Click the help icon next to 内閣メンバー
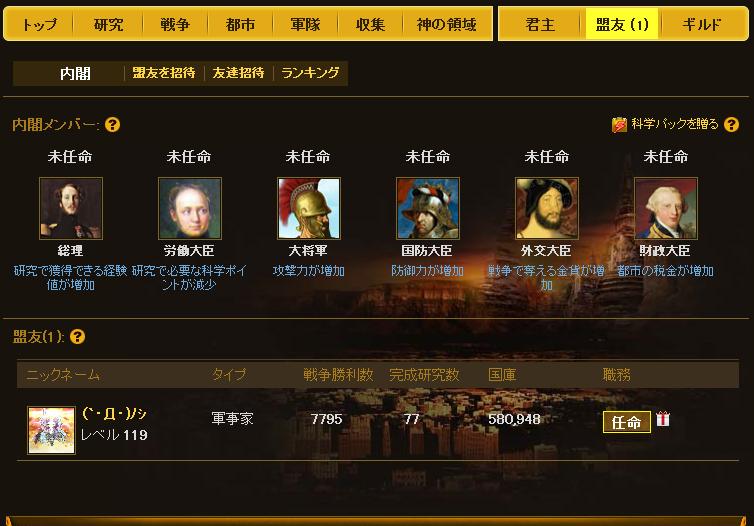 click(112, 125)
